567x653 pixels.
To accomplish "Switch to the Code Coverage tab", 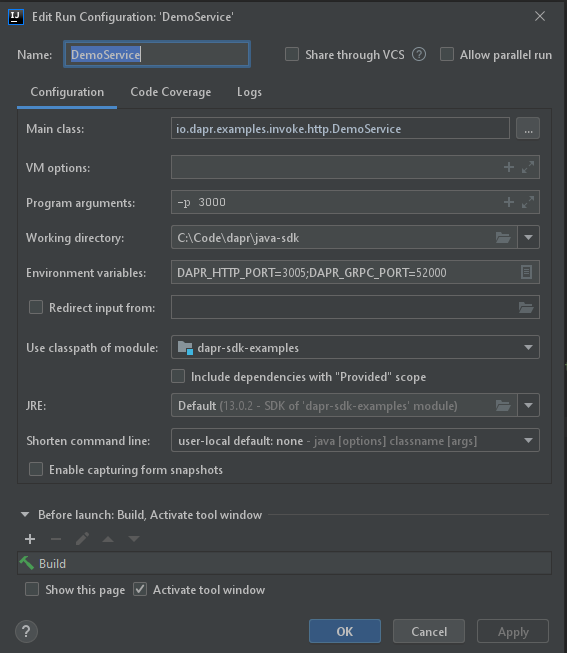I will tap(171, 92).
